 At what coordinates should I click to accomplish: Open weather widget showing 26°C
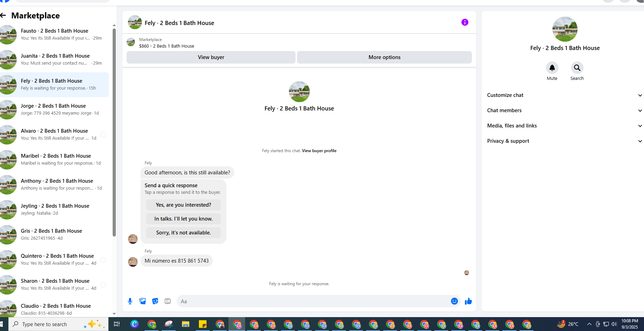coord(567,324)
